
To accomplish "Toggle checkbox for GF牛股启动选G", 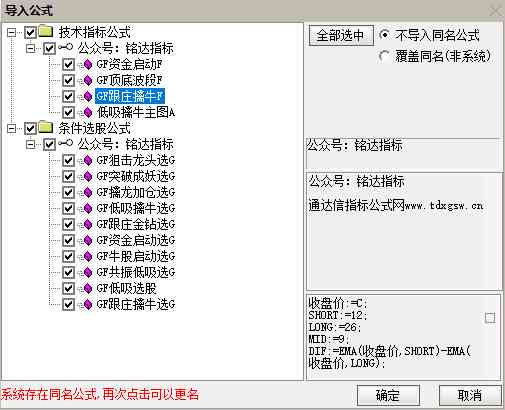I will coord(68,256).
